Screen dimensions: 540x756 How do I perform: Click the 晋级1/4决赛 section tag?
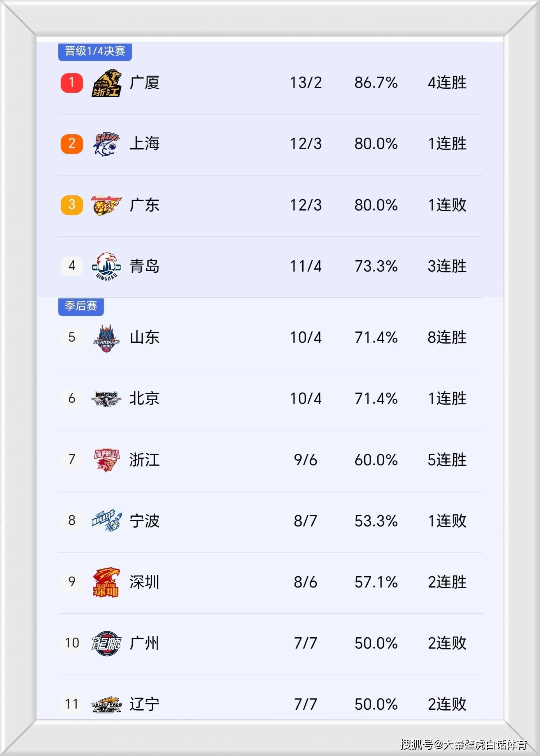point(95,51)
